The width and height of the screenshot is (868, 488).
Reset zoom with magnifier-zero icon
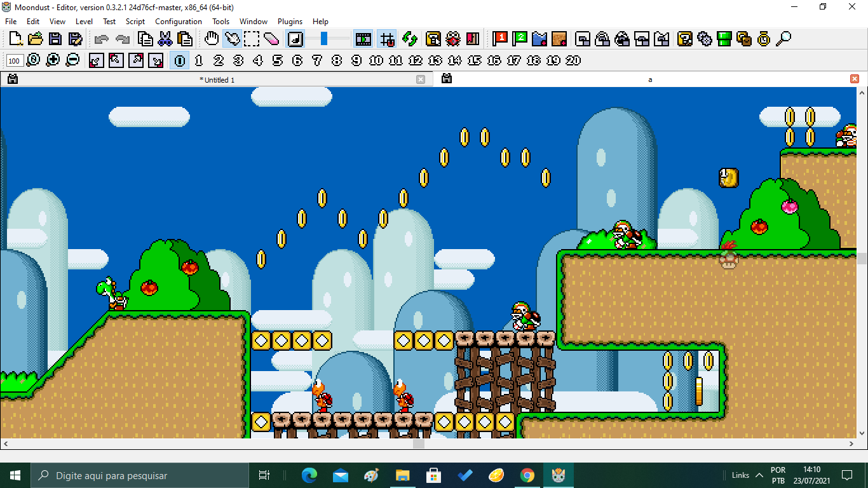pos(34,60)
